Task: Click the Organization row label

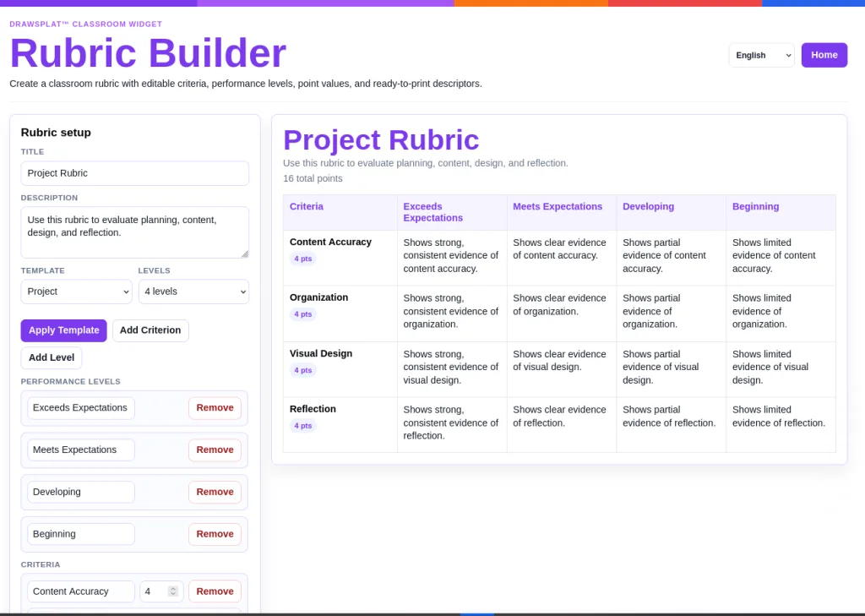Action: tap(318, 297)
